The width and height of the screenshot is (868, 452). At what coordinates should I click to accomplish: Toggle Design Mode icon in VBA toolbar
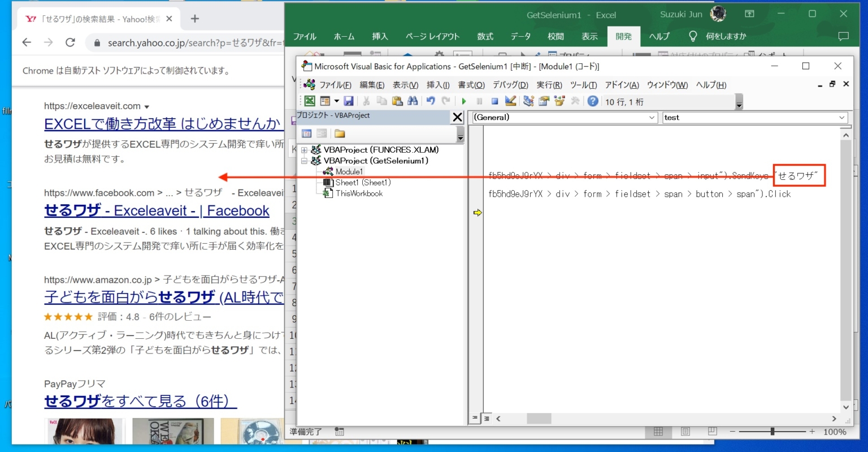pos(510,101)
